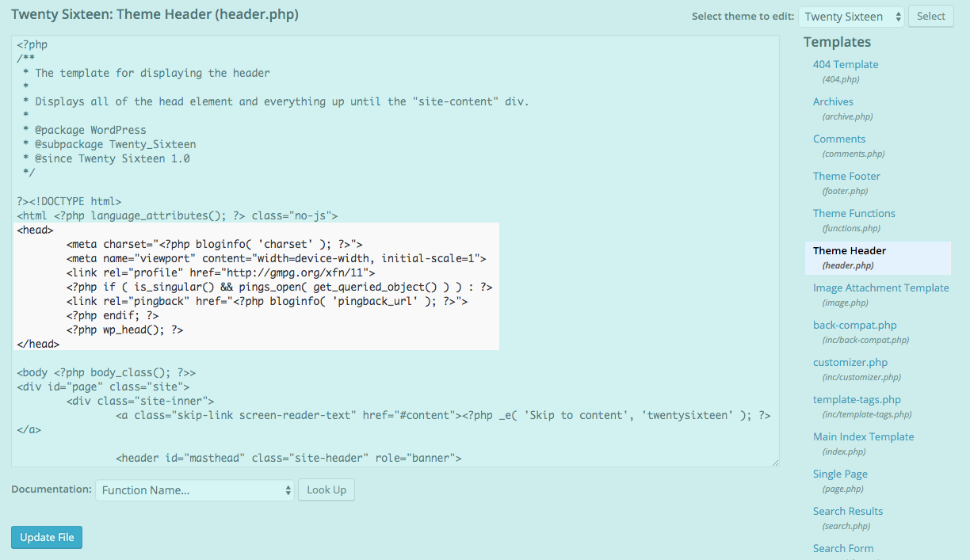Open back-compat.php in the editor
The height and width of the screenshot is (560, 970).
click(854, 326)
